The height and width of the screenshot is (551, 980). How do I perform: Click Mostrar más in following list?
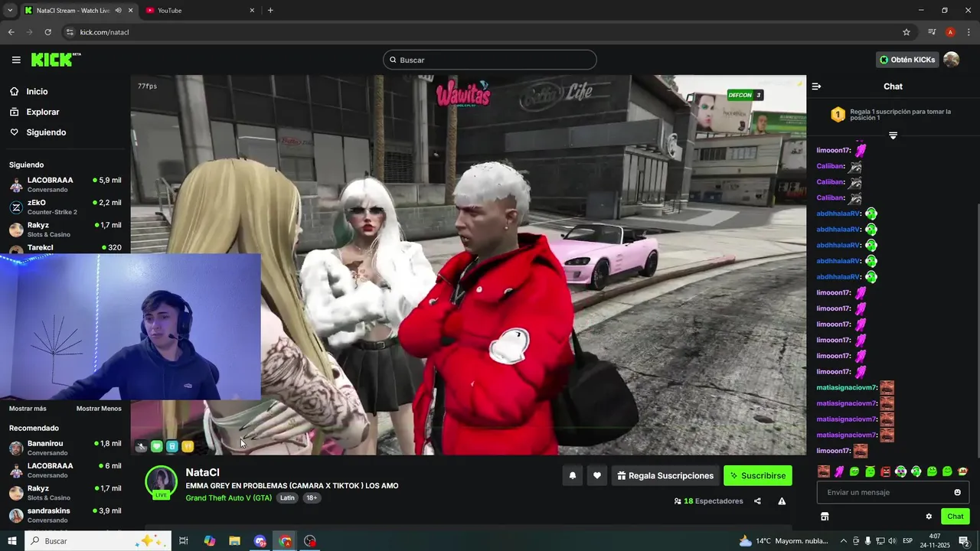(28, 409)
